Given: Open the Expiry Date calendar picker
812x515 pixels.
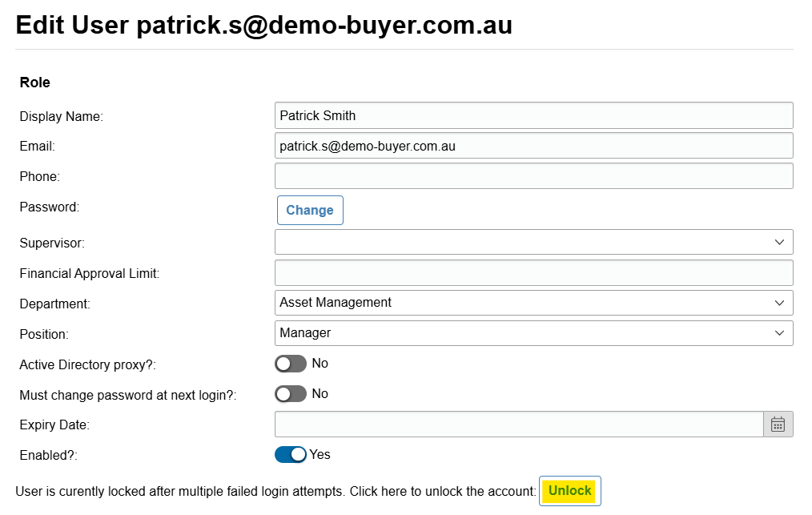Looking at the screenshot, I should 778,424.
